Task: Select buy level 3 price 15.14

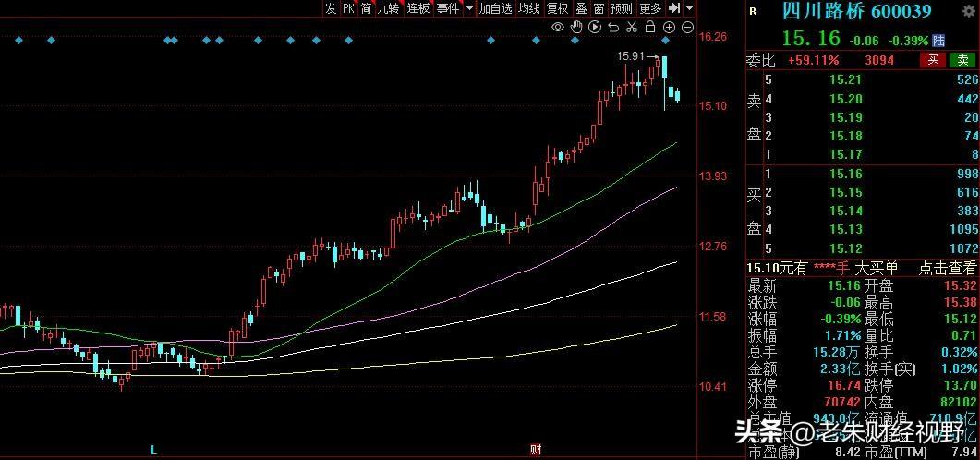Action: coord(846,211)
